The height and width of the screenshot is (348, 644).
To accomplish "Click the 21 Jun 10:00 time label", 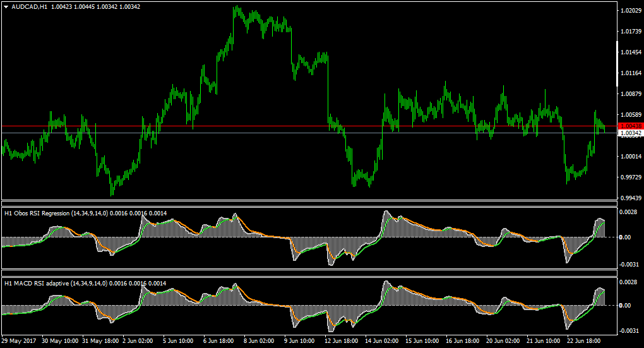I will coord(544,340).
